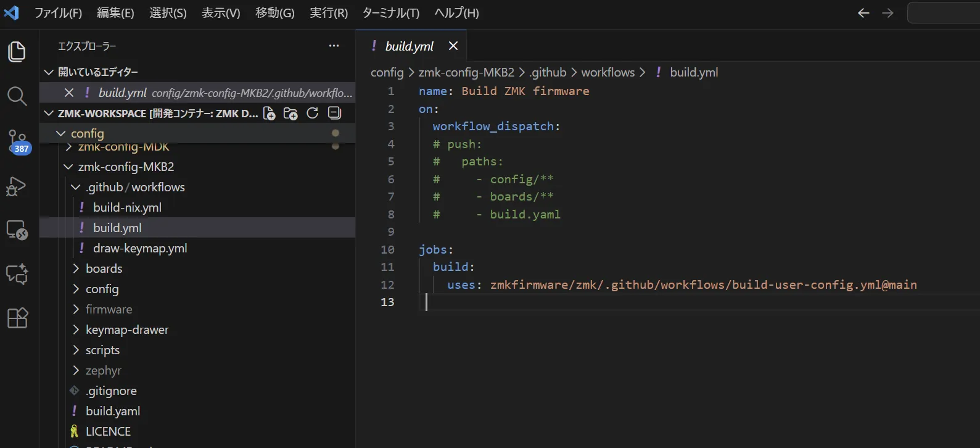This screenshot has width=980, height=448.
Task: Collapse all folders in explorer
Action: (334, 113)
